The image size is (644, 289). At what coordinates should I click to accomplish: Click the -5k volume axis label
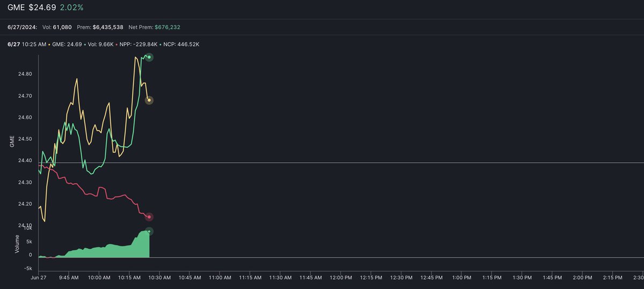pos(28,268)
